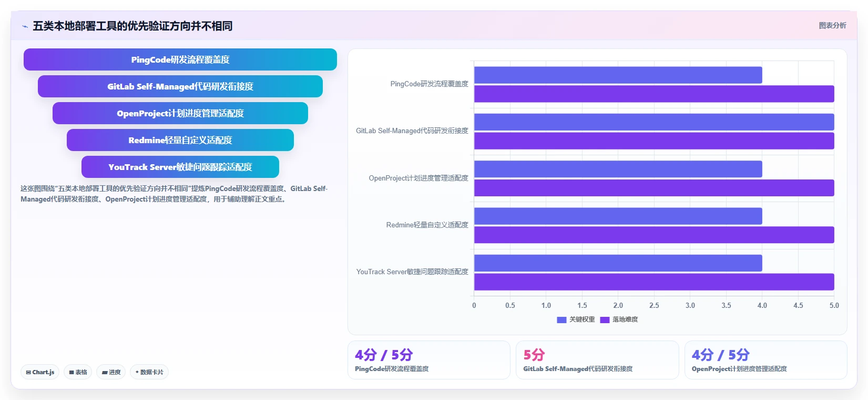
Task: Click the GitLab Self-Managed代码研发衔接度 axis label
Action: tap(412, 131)
